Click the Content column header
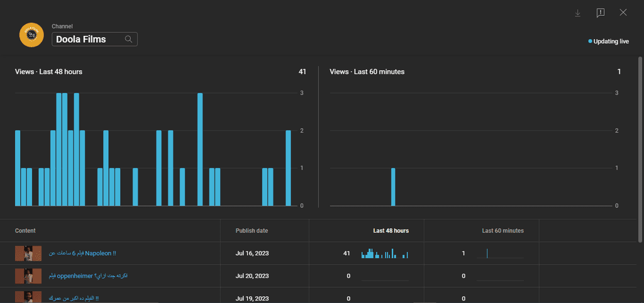The height and width of the screenshot is (303, 644). (25, 231)
